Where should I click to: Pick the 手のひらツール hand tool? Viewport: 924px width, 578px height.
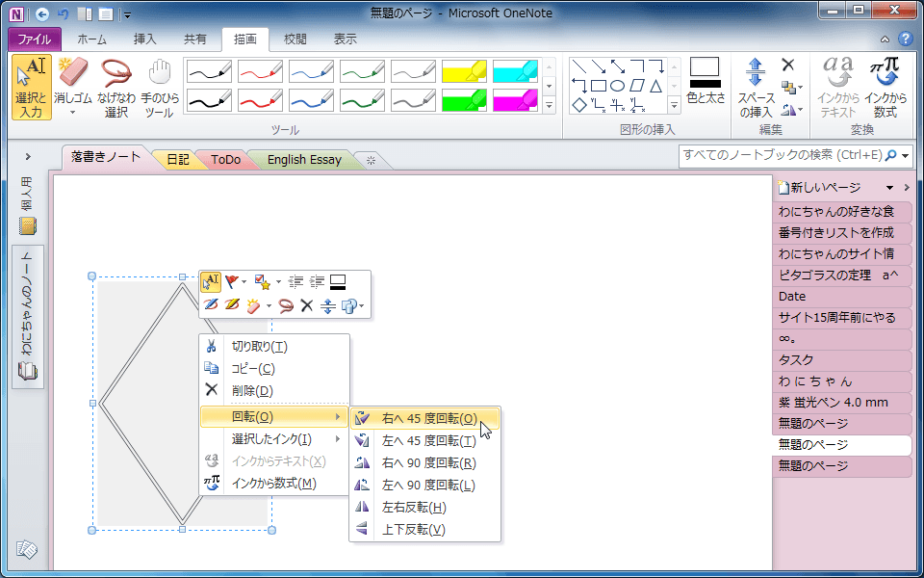(x=159, y=88)
